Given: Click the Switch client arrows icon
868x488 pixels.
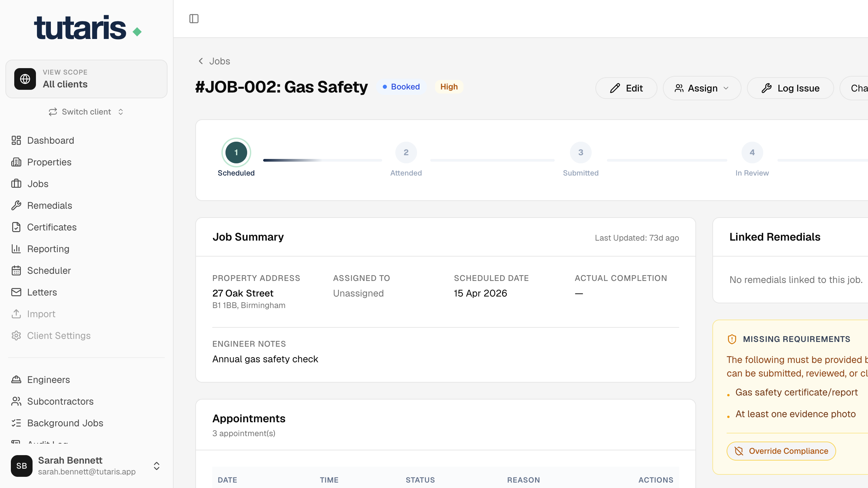Looking at the screenshot, I should (53, 112).
